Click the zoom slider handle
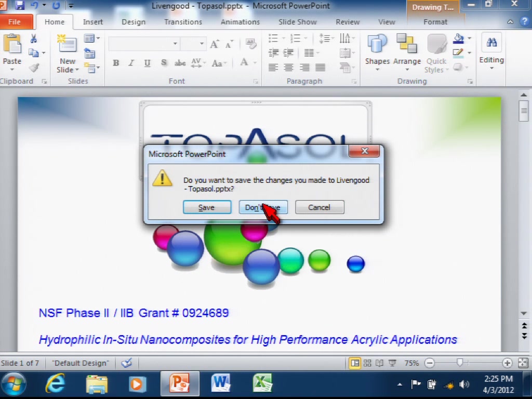The height and width of the screenshot is (399, 532). 460,363
